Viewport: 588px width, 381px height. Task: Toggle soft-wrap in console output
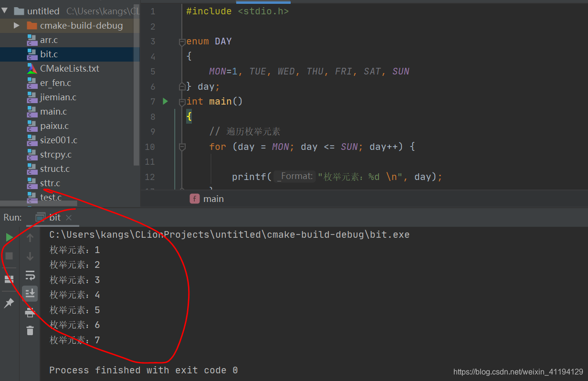click(x=30, y=275)
